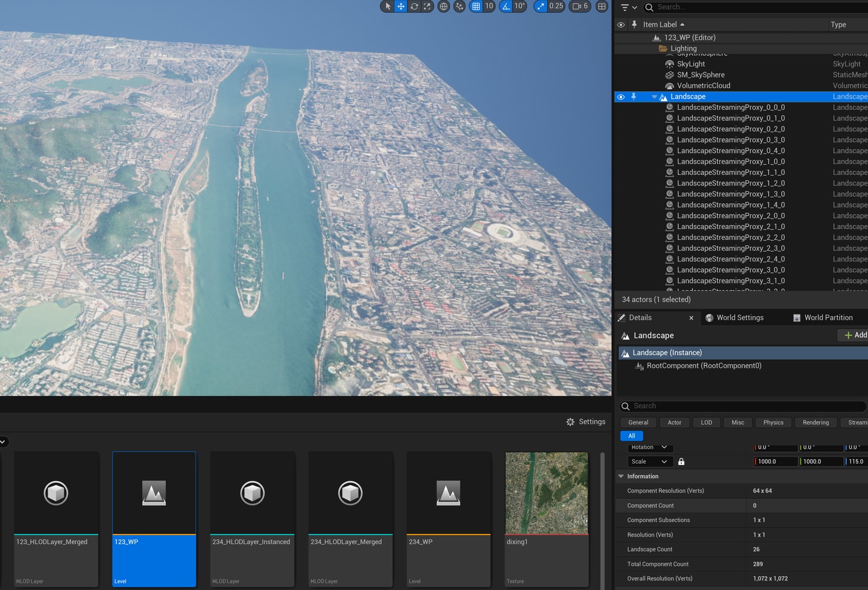This screenshot has height=590, width=868.
Task: Collapse the Information section
Action: [621, 476]
